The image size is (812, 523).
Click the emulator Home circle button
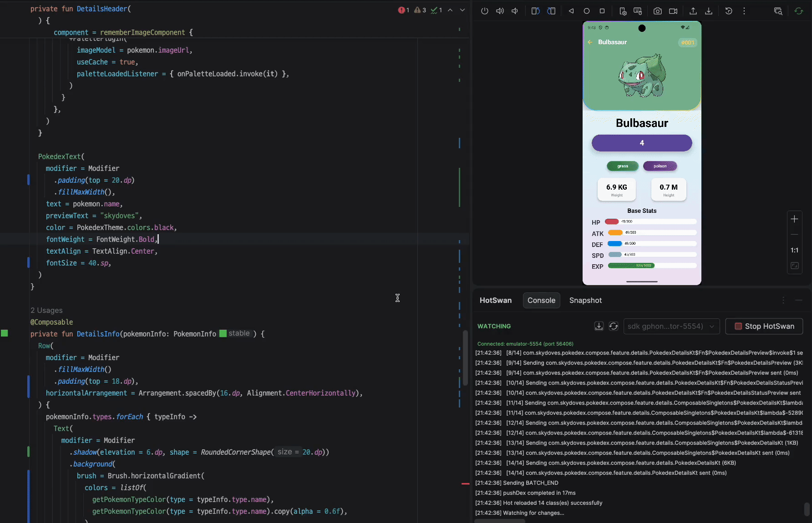tap(587, 11)
